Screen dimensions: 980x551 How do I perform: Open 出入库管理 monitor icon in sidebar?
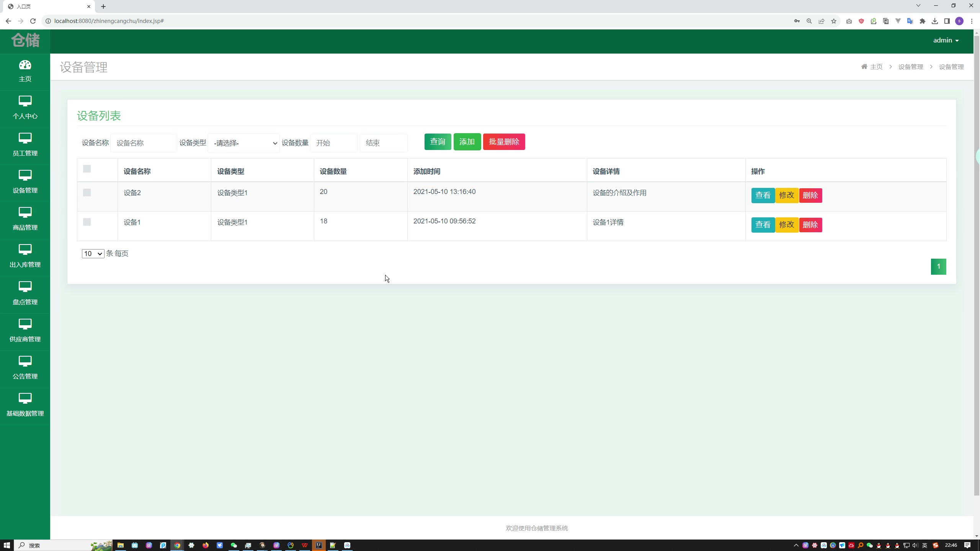[x=25, y=249]
